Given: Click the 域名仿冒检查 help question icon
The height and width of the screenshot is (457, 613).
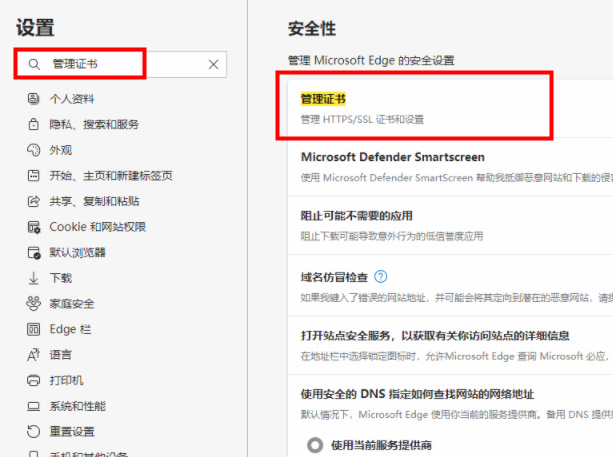Looking at the screenshot, I should pos(381,277).
